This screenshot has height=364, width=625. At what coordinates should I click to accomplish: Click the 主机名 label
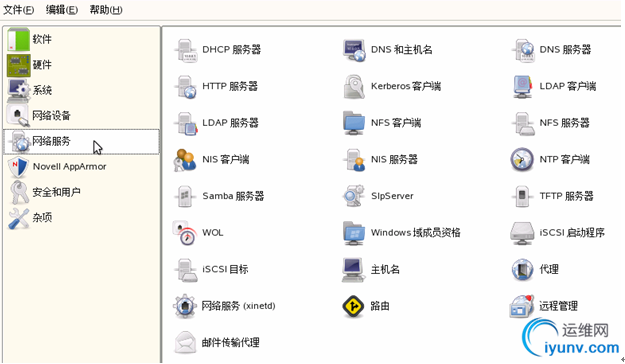385,270
